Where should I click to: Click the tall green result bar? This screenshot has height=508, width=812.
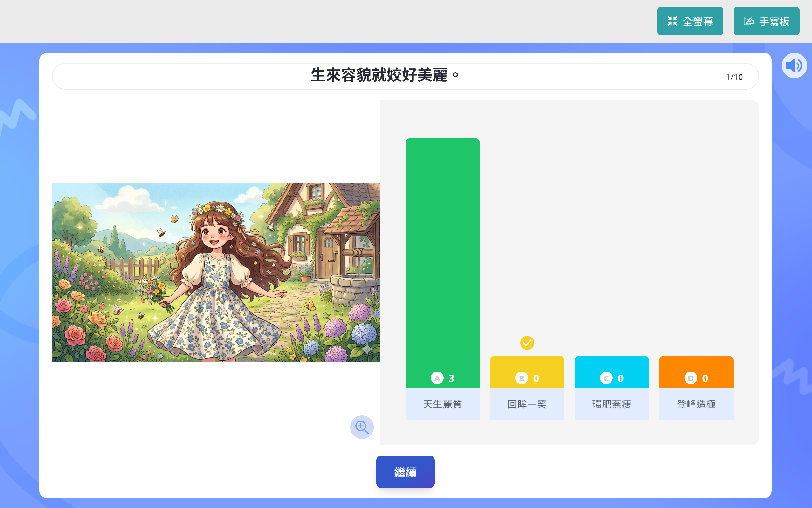(442, 263)
